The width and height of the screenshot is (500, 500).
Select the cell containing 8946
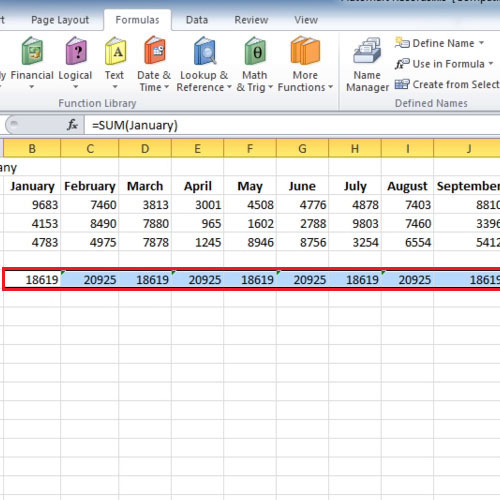(x=250, y=242)
